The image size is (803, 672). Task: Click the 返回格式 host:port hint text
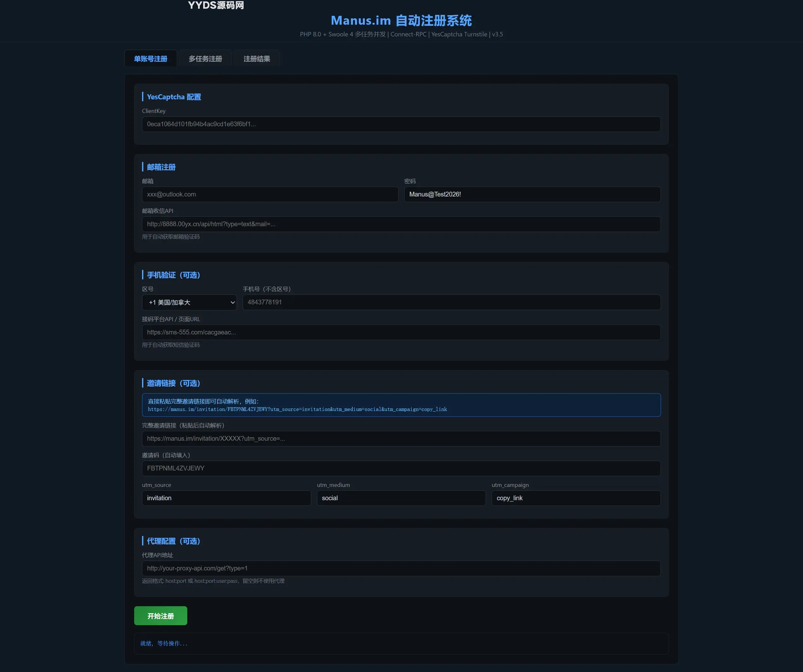213,581
